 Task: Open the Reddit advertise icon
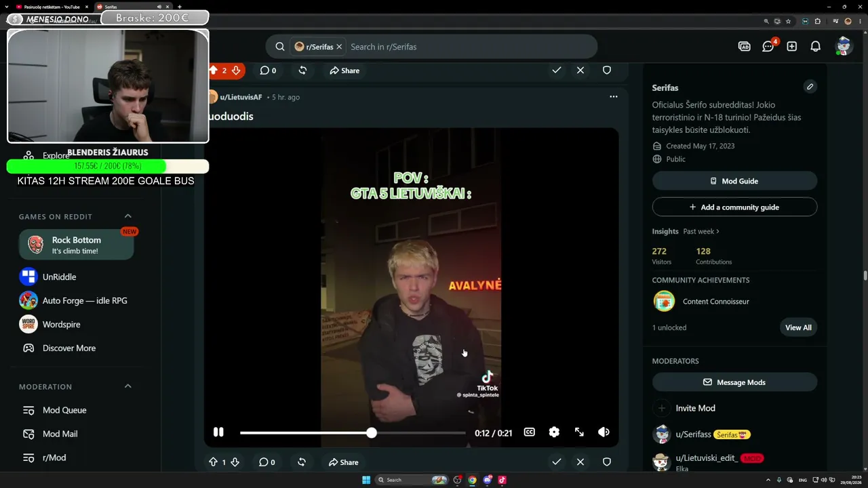coord(745,47)
